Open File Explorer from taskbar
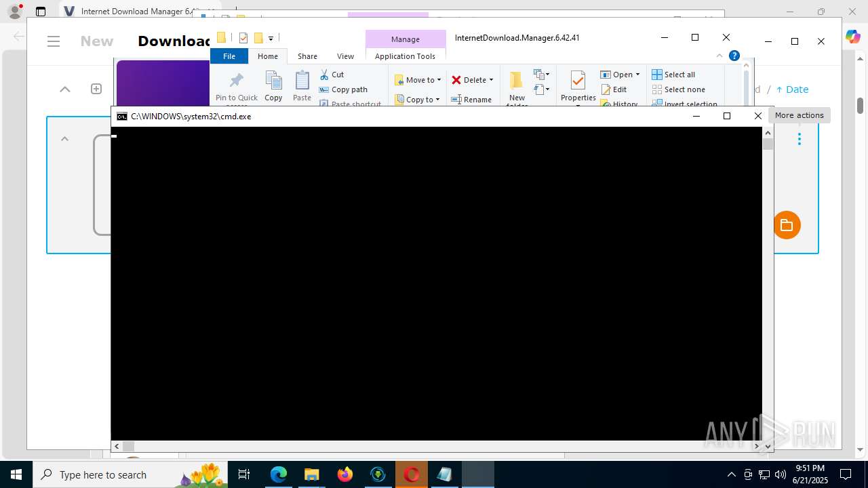The height and width of the screenshot is (488, 868). click(312, 474)
